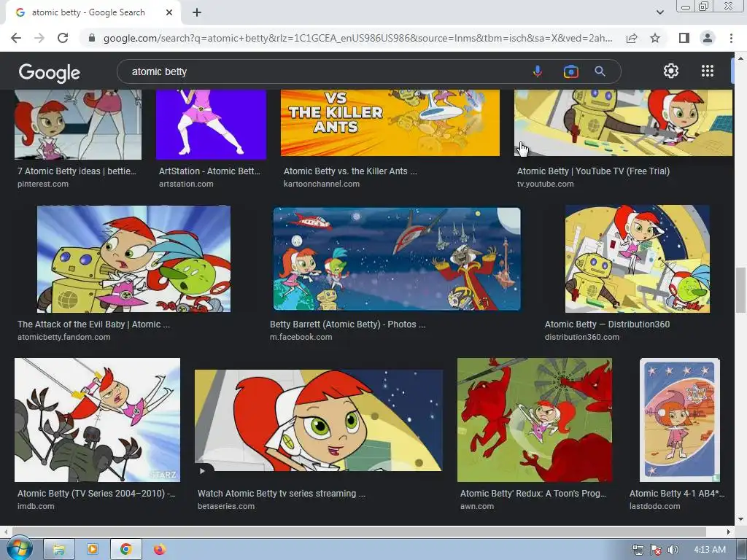Click 'Atomic Betty' Redux: A Toon's Prog...' title
The width and height of the screenshot is (747, 560).
pyautogui.click(x=533, y=494)
